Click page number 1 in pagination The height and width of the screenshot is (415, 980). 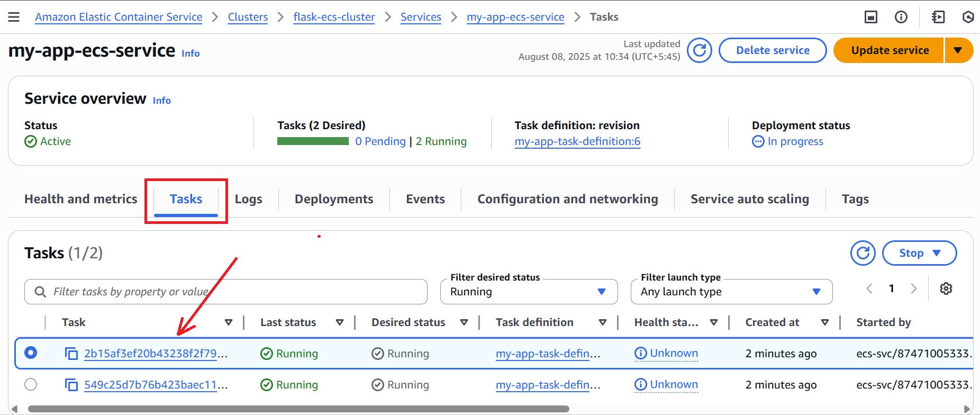point(892,288)
